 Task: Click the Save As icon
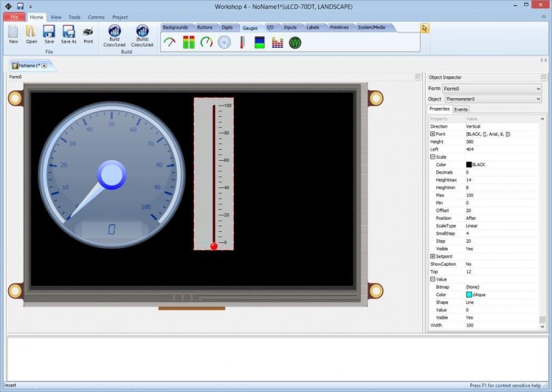point(69,32)
